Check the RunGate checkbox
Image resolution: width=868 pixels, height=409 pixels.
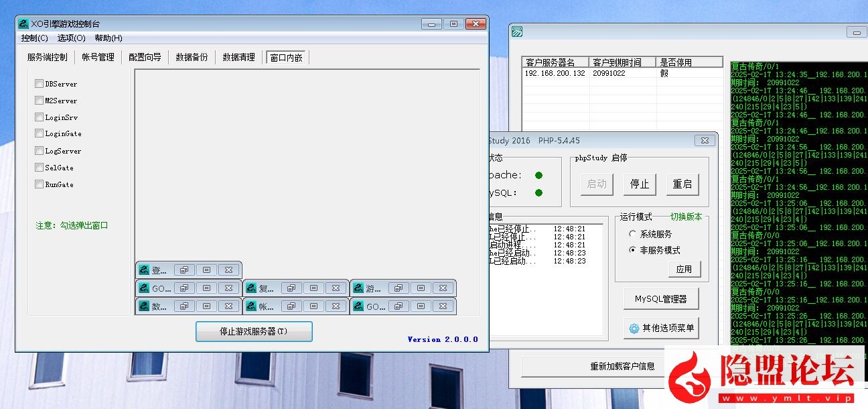[38, 184]
